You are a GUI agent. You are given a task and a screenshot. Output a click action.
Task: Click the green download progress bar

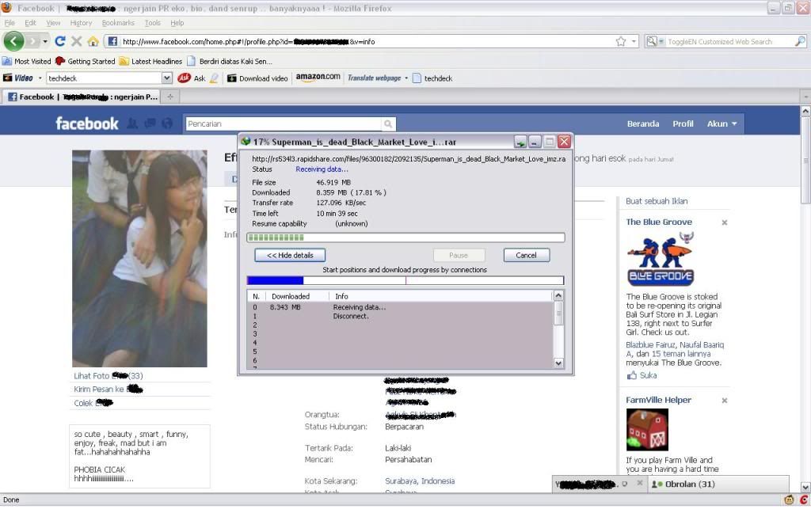pos(405,237)
